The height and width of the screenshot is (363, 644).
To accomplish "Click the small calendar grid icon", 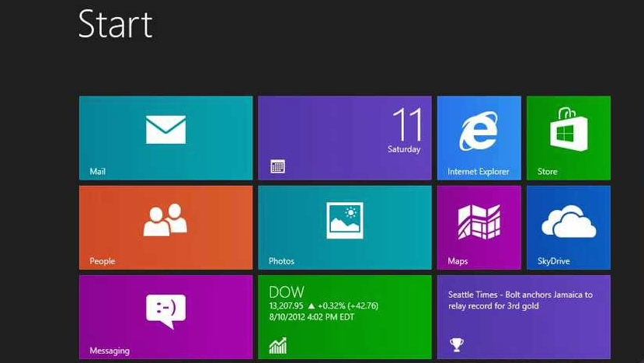I will point(277,166).
